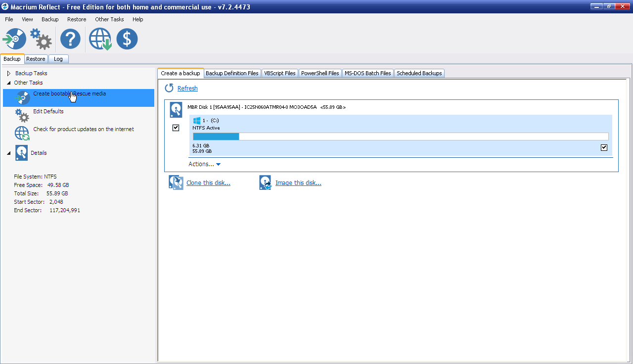Click Create bootable Rescue media text
Image resolution: width=633 pixels, height=364 pixels.
coord(70,93)
